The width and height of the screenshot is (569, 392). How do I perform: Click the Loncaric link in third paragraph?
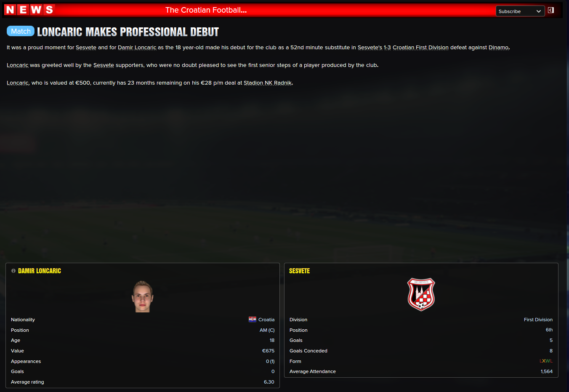click(18, 83)
